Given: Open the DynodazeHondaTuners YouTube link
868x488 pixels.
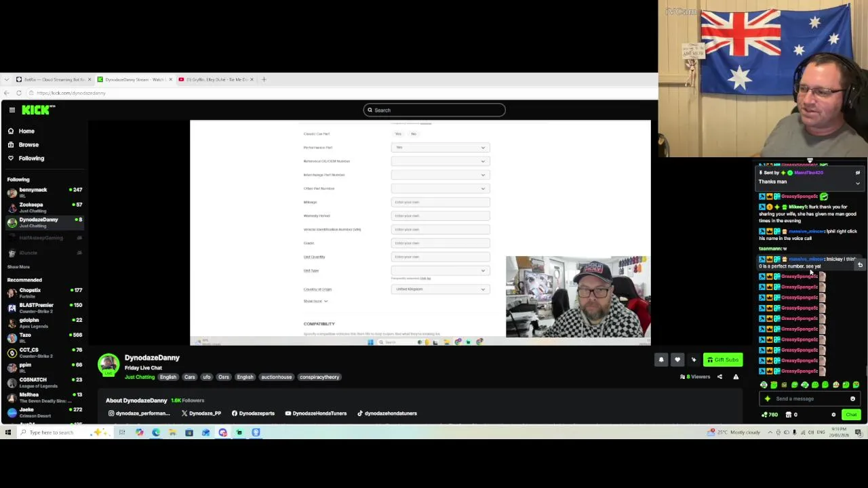Looking at the screenshot, I should [x=315, y=413].
